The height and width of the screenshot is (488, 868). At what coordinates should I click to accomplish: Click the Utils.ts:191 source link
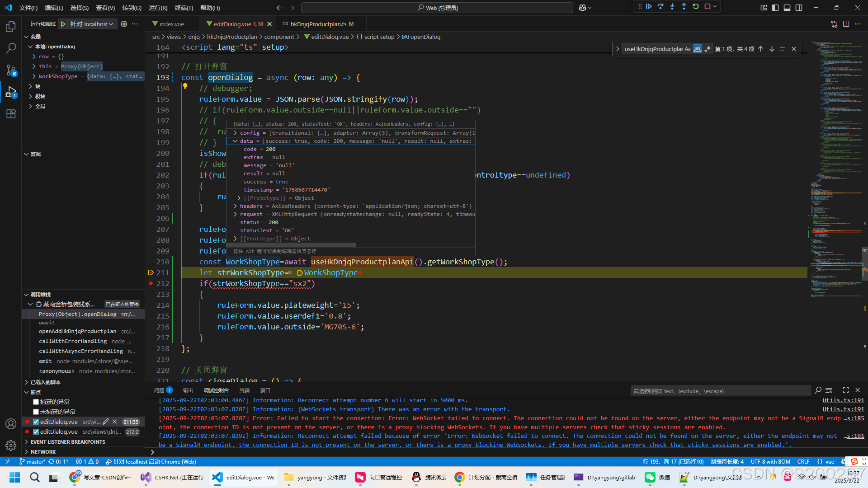coord(843,400)
